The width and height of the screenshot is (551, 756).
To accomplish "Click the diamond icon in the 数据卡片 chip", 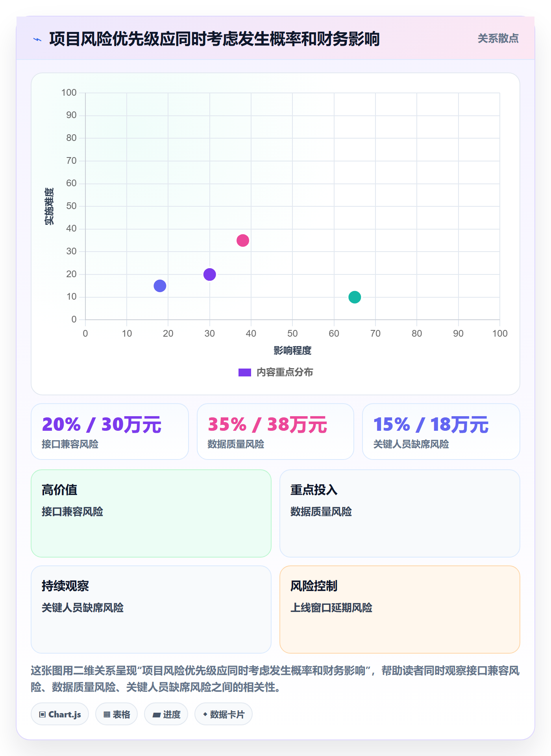I will click(x=205, y=714).
